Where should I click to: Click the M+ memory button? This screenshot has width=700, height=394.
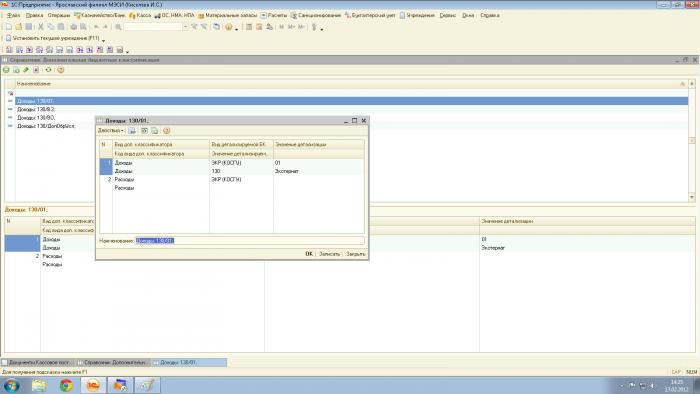(292, 27)
